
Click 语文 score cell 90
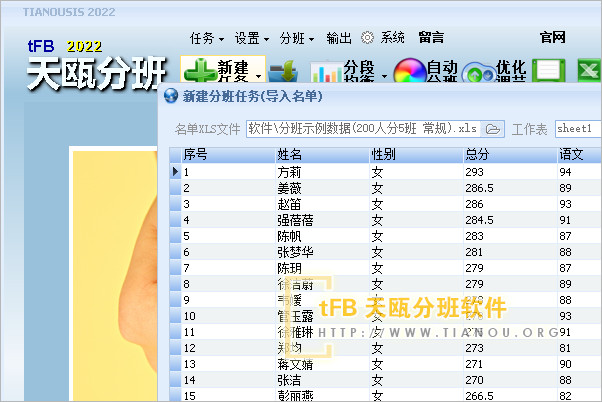pos(580,364)
